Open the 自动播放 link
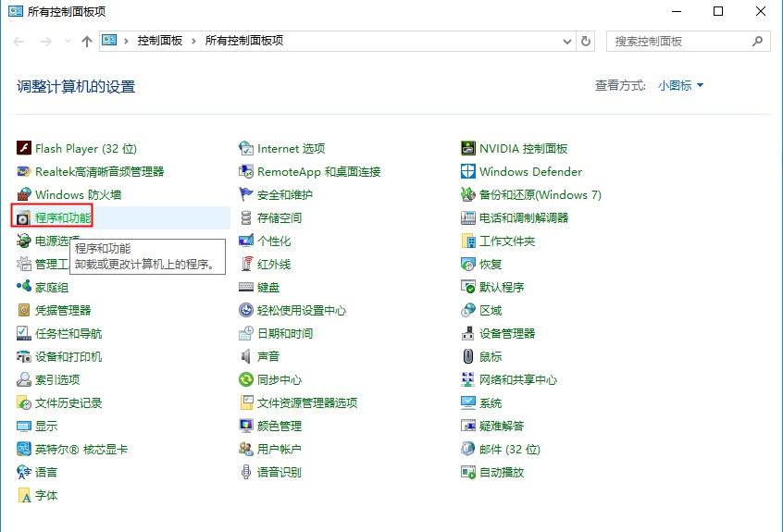This screenshot has height=532, width=783. pos(502,472)
